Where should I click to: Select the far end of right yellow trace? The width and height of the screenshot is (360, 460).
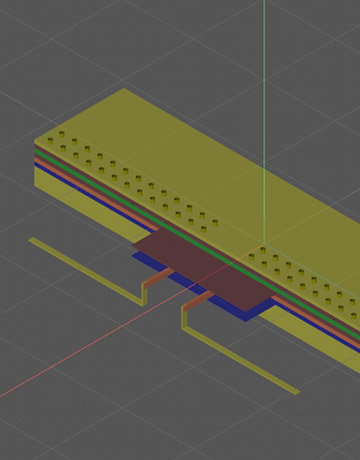(x=296, y=392)
